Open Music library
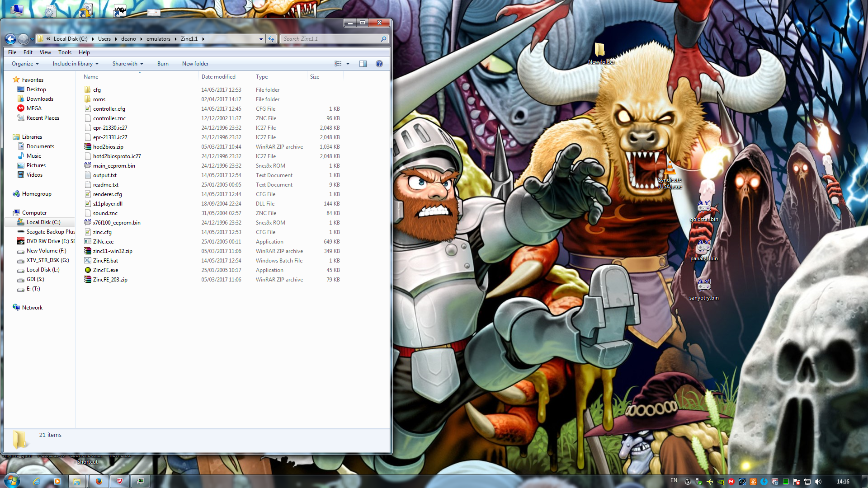The image size is (868, 488). [x=33, y=156]
